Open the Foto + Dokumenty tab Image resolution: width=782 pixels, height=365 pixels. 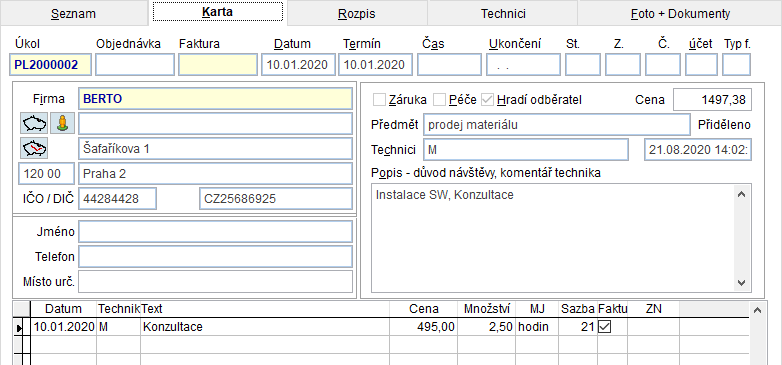tap(680, 13)
